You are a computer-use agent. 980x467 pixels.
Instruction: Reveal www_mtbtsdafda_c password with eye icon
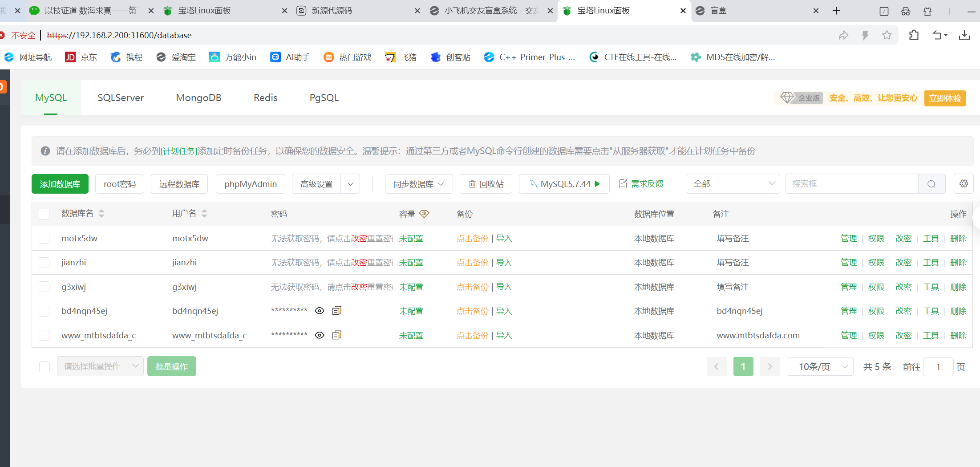pos(320,335)
